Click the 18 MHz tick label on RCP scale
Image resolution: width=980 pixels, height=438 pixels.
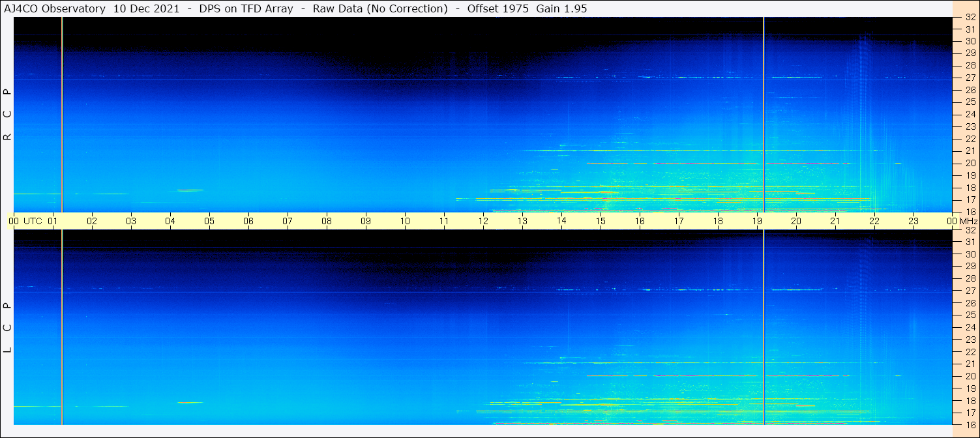coord(970,188)
